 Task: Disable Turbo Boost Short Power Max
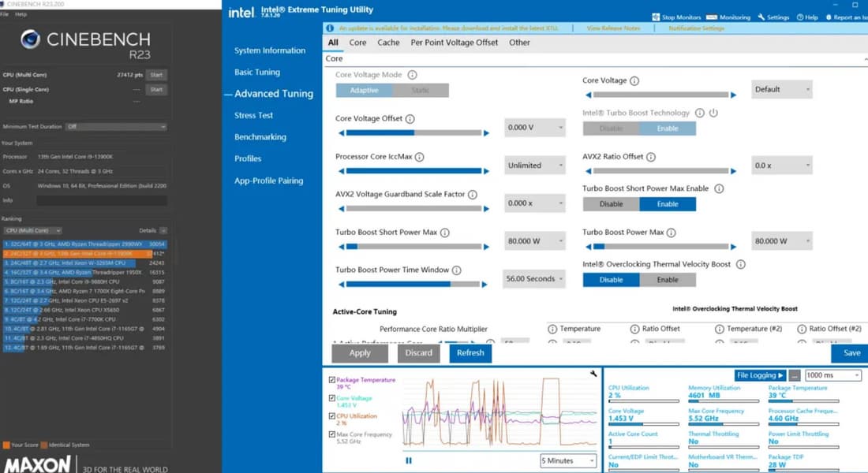click(x=611, y=204)
